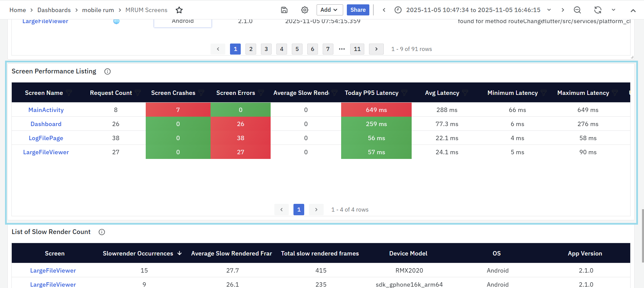This screenshot has height=288, width=644.
Task: Open refresh interval dropdown arrow
Action: [613, 10]
